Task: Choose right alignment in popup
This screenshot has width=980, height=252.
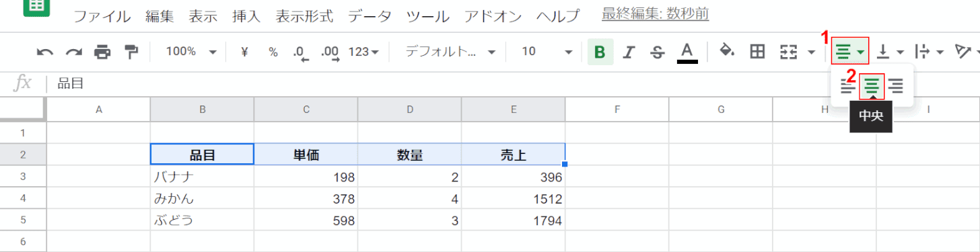Action: coord(895,85)
